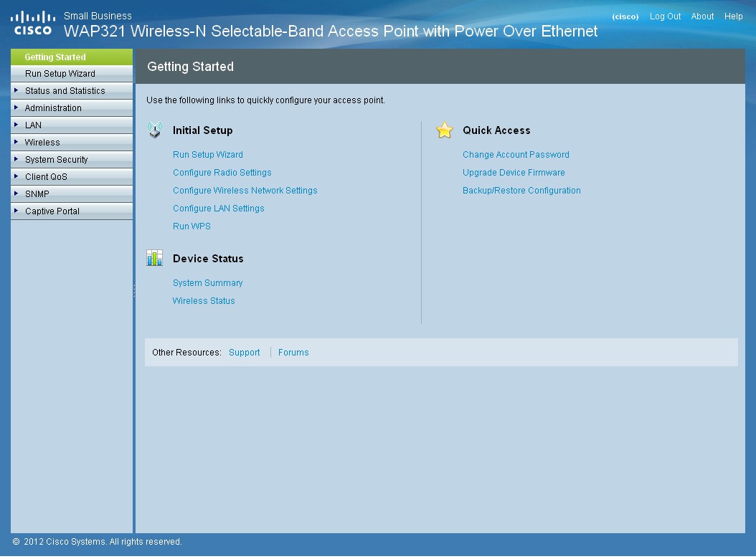Open the Captive Portal sidebar section
Image resolution: width=756 pixels, height=559 pixels.
pyautogui.click(x=71, y=211)
